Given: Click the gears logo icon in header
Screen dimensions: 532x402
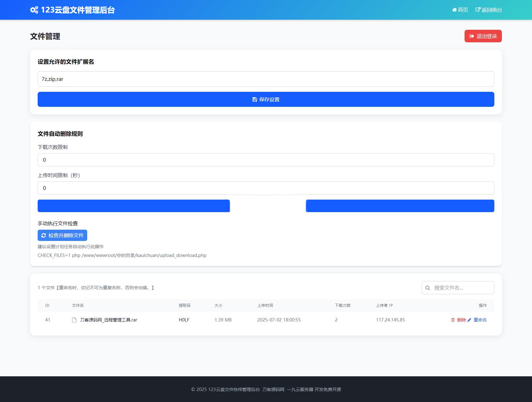Looking at the screenshot, I should point(34,10).
